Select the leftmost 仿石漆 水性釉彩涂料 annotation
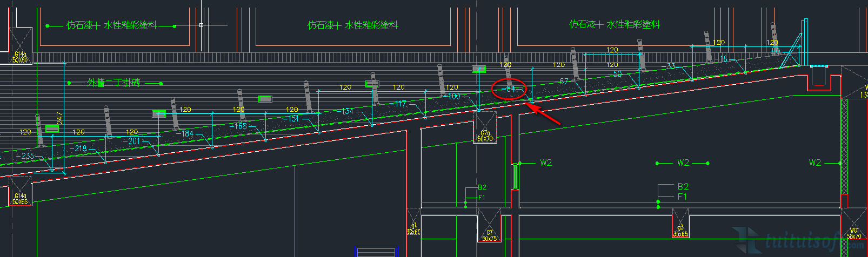The image size is (868, 257). pos(111,25)
